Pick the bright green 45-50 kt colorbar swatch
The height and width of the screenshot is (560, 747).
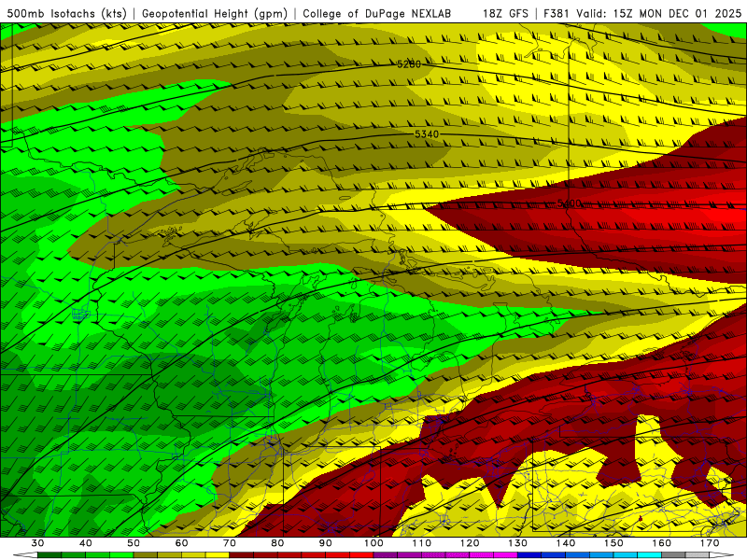[121, 555]
